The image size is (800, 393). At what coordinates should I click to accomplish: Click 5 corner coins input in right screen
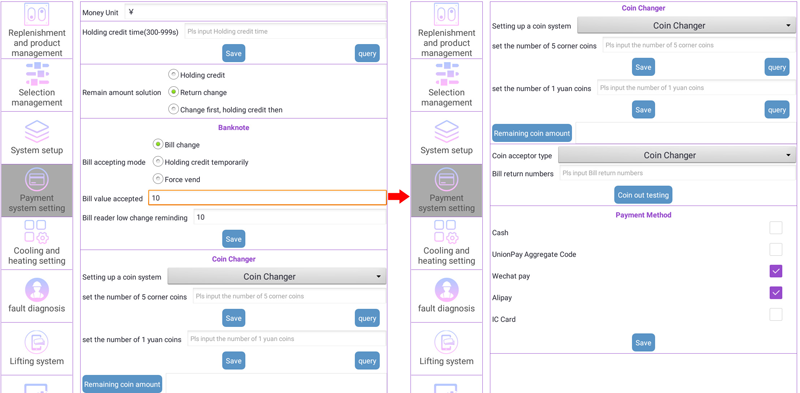[699, 45]
